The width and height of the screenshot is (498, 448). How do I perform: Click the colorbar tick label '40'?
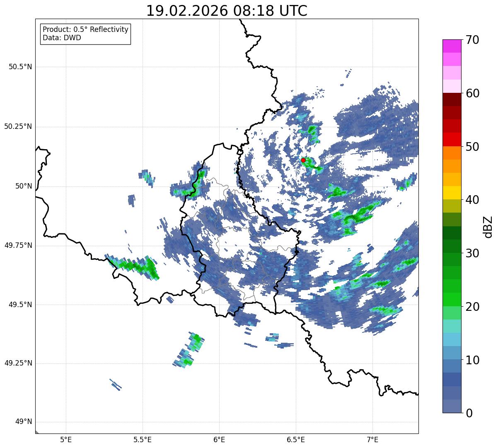pyautogui.click(x=472, y=200)
